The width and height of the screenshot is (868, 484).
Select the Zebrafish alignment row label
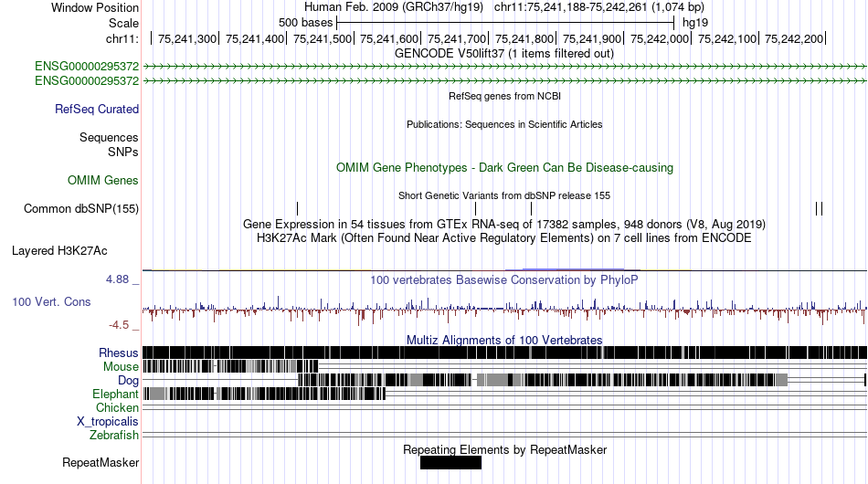pyautogui.click(x=114, y=436)
